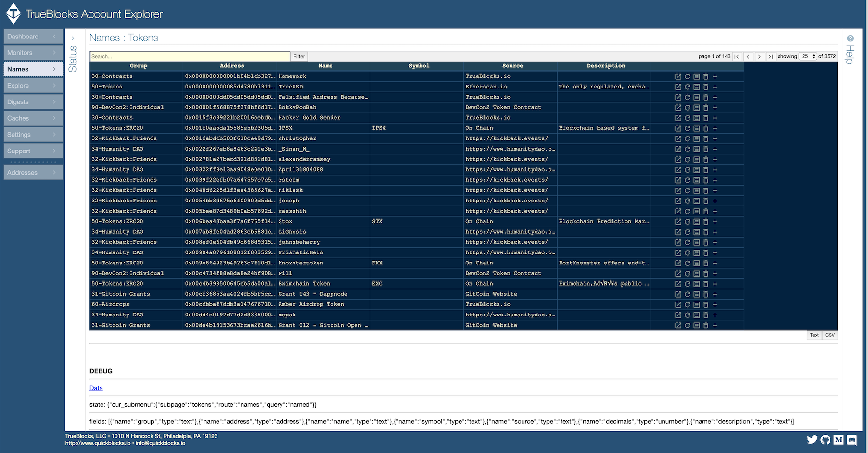Edit the Knoxstertoken row entry
The image size is (868, 453).
(x=678, y=263)
